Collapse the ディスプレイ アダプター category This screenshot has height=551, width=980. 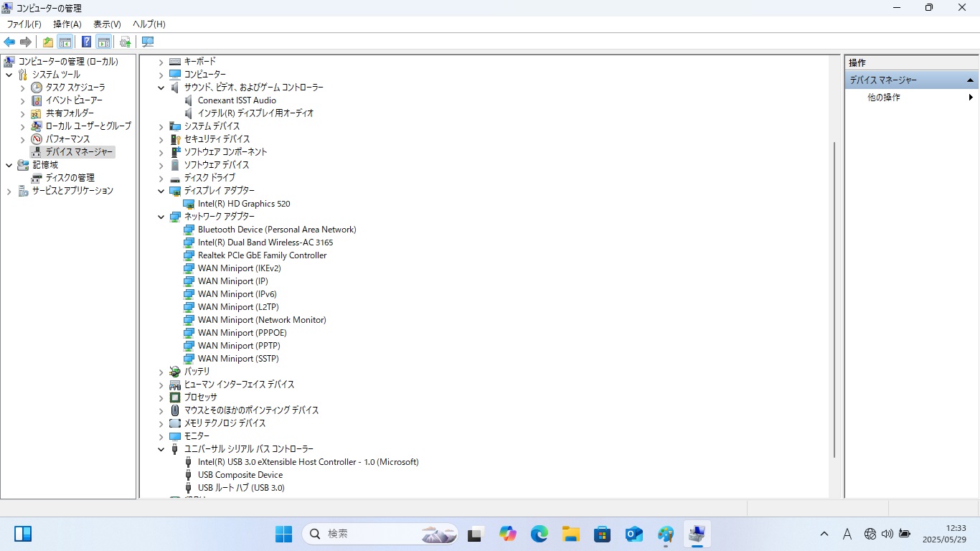pyautogui.click(x=161, y=191)
